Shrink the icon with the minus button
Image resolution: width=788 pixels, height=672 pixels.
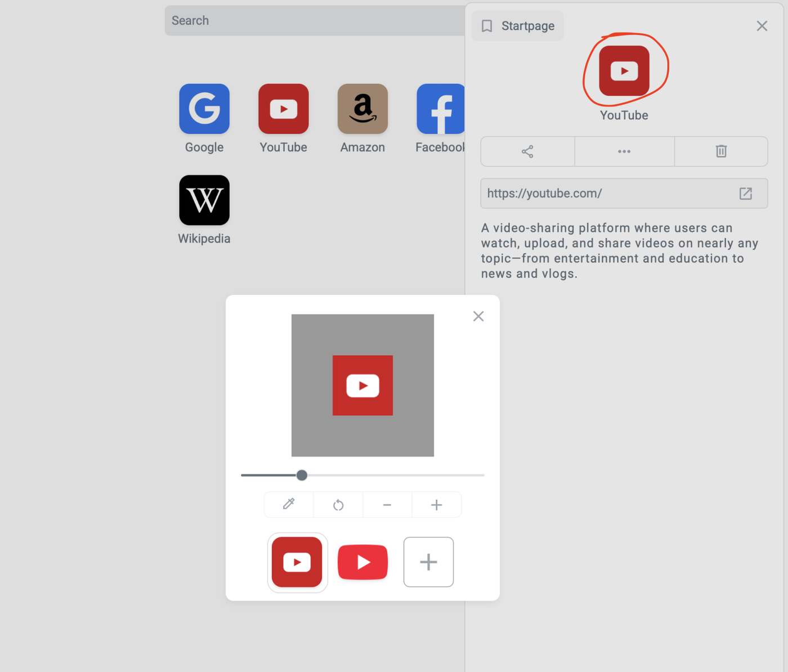[x=387, y=504]
